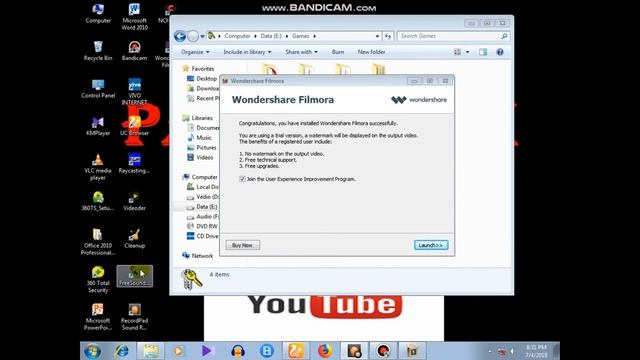
Task: Select the Recycle Bin desktop icon
Action: tap(98, 51)
